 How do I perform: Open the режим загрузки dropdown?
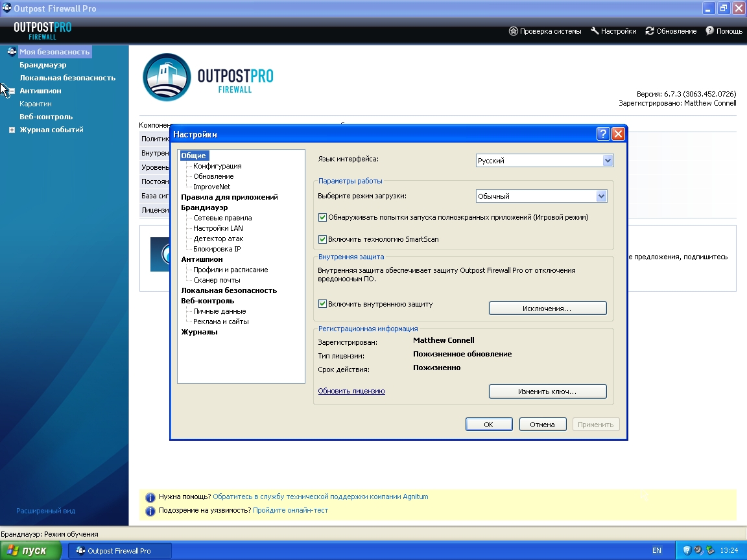pyautogui.click(x=541, y=196)
